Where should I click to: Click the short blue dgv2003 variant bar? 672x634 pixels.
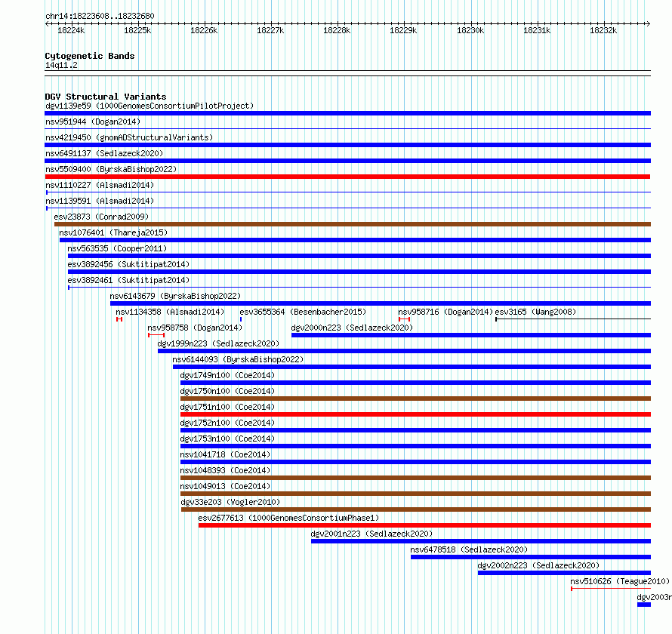click(644, 605)
